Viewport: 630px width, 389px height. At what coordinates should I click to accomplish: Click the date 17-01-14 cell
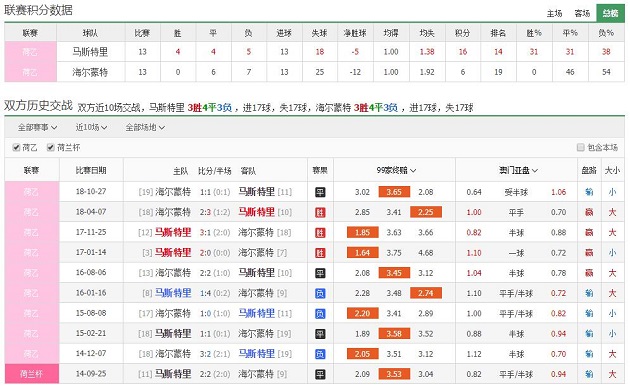pos(91,252)
